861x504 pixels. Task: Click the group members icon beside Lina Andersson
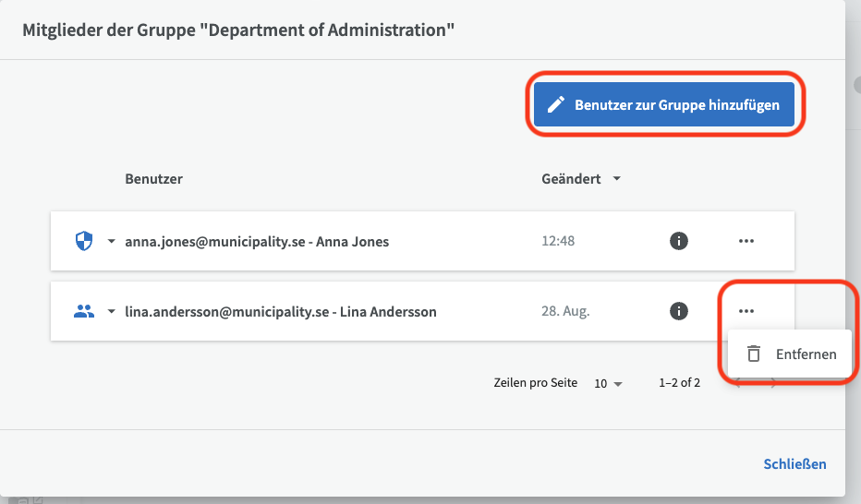click(84, 311)
